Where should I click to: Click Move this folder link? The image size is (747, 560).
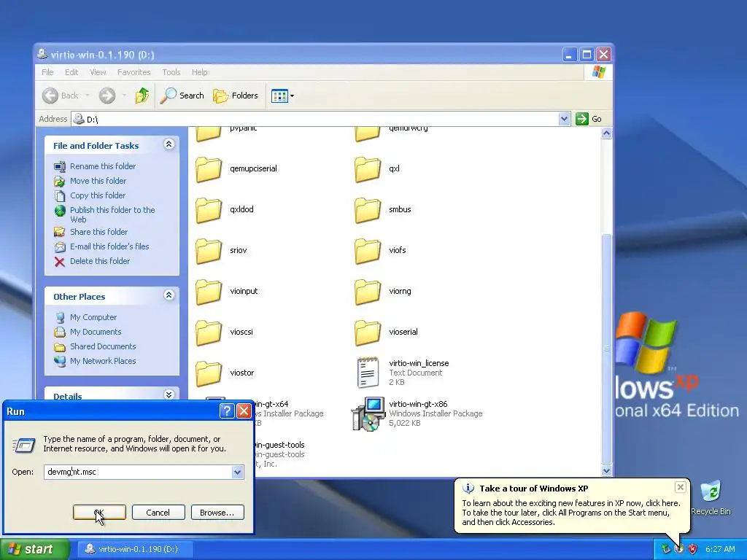98,181
